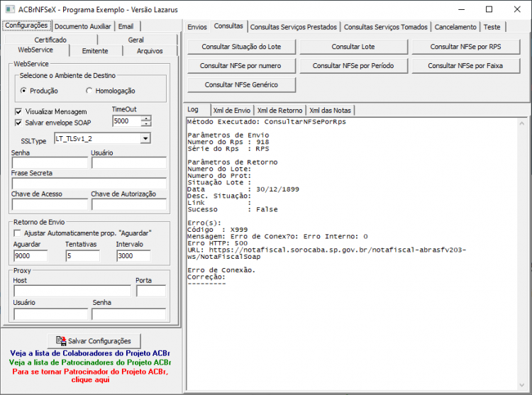Screen dimensions: 532x395
Task: Focus the Proxy Usuário field
Action: pos(50,314)
